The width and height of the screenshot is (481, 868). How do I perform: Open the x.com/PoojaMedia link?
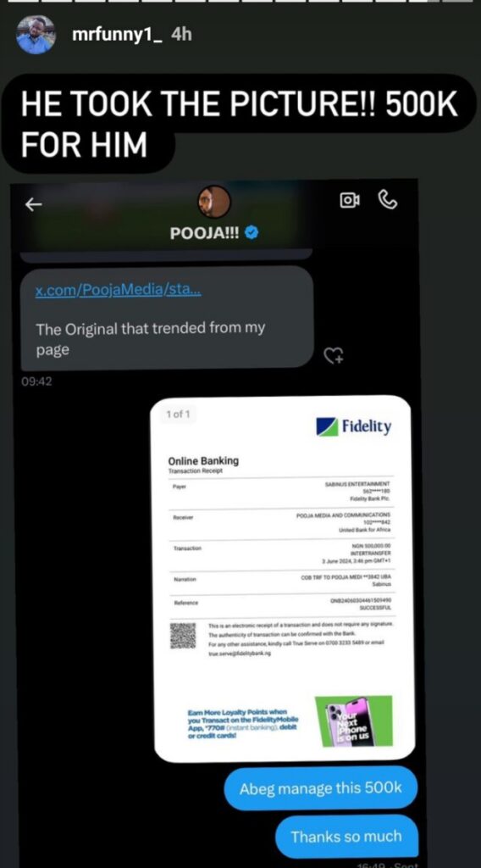(x=119, y=290)
